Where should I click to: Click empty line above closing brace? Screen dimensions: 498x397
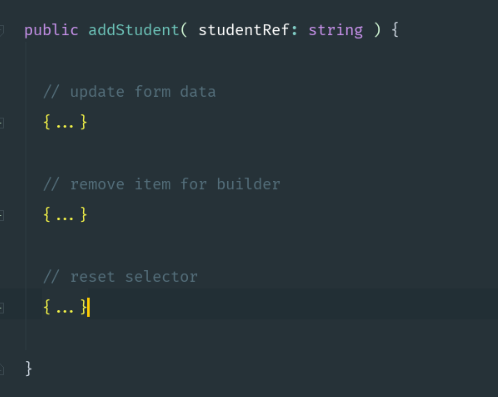tap(262, 338)
